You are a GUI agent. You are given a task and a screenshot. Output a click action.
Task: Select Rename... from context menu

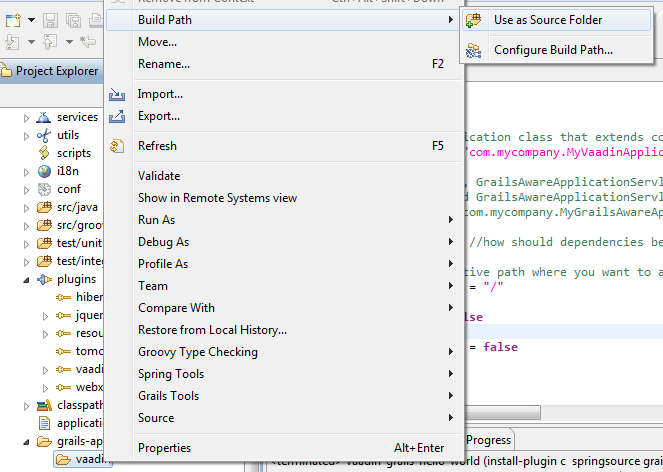(284, 64)
